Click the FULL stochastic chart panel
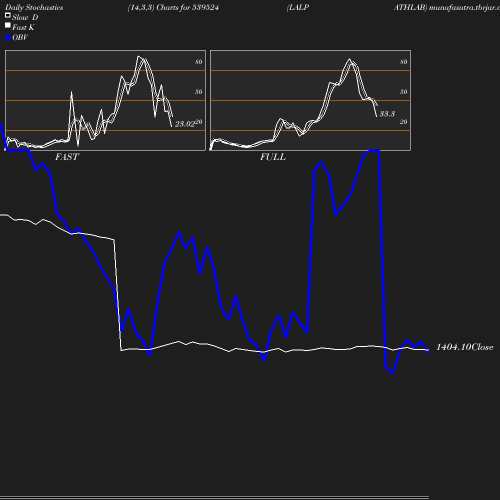The width and height of the screenshot is (500, 500). click(x=310, y=100)
